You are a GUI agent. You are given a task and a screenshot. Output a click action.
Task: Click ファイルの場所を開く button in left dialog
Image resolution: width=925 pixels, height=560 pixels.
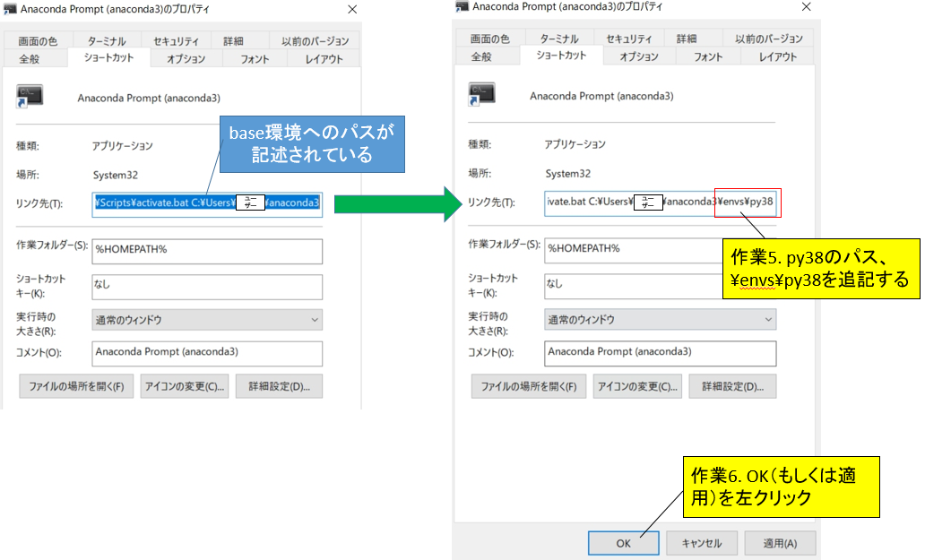76,386
